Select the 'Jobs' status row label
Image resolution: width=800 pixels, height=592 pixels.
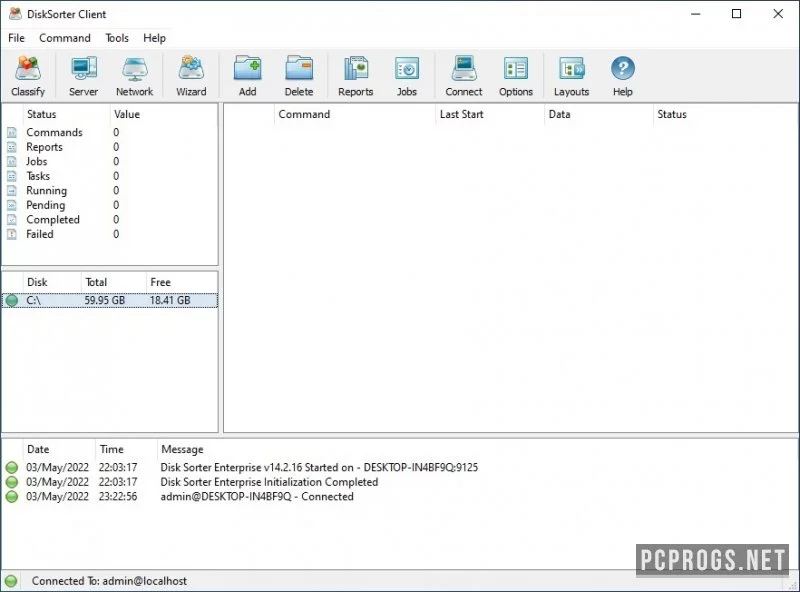pyautogui.click(x=37, y=161)
